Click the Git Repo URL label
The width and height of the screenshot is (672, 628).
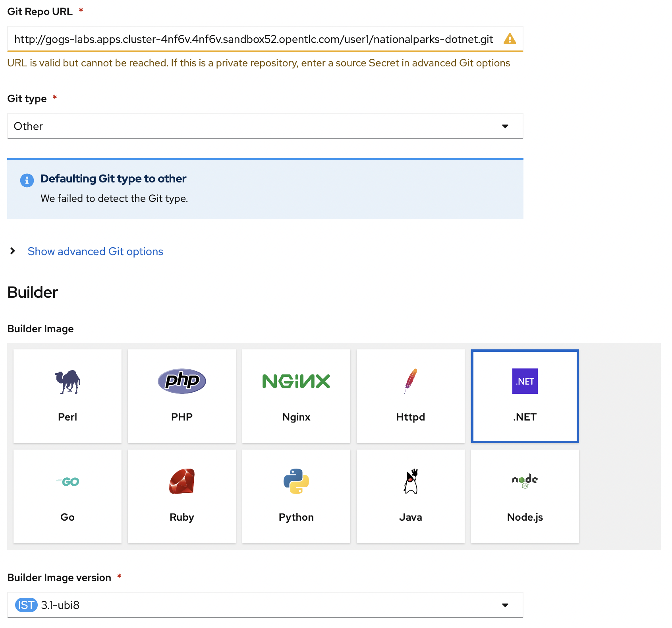(40, 12)
